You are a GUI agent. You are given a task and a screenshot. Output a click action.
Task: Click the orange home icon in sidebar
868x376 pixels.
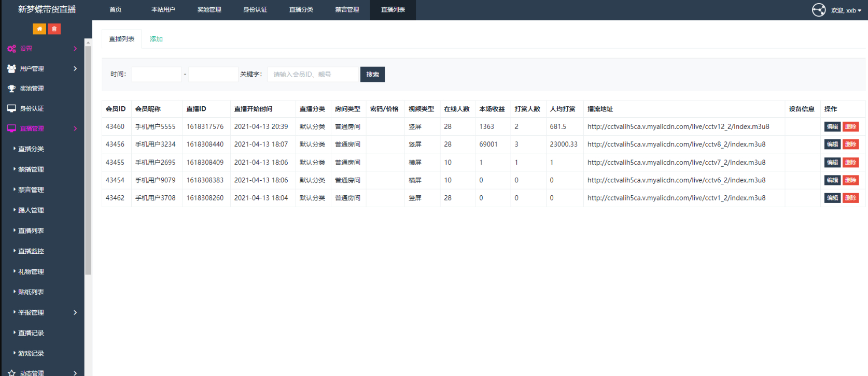click(39, 29)
